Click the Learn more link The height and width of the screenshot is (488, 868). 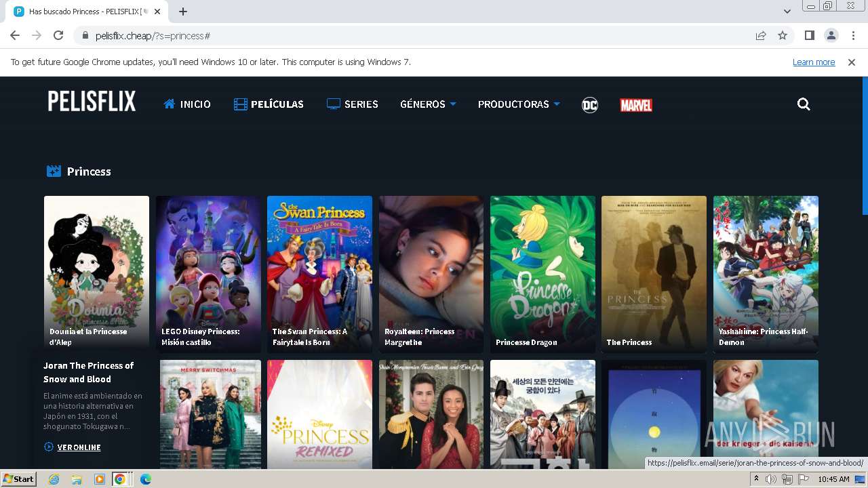pyautogui.click(x=814, y=62)
